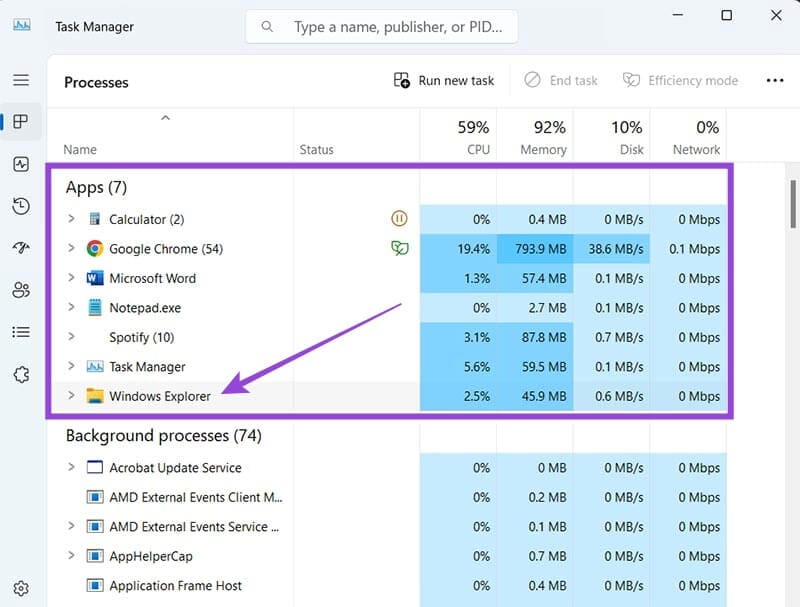Image resolution: width=800 pixels, height=607 pixels.
Task: Click the Calculator app icon
Action: [x=94, y=219]
